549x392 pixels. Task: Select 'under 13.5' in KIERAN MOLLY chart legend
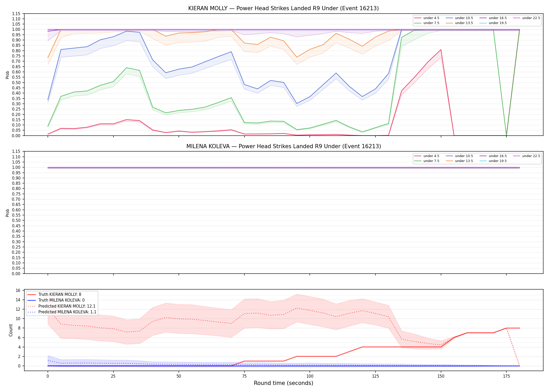coord(459,23)
